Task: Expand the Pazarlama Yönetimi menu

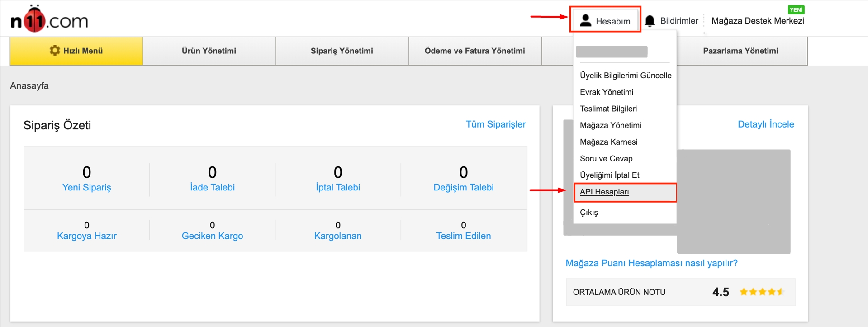Action: tap(740, 51)
